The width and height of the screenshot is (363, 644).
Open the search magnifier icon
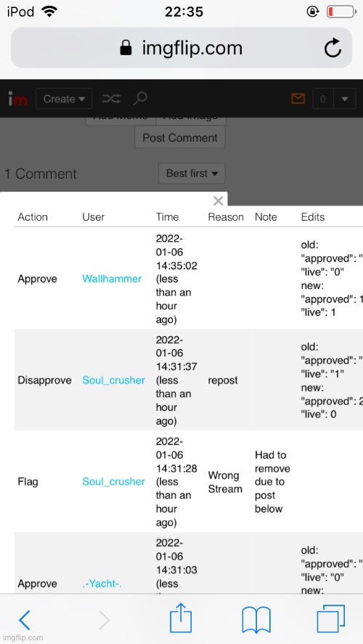click(140, 99)
